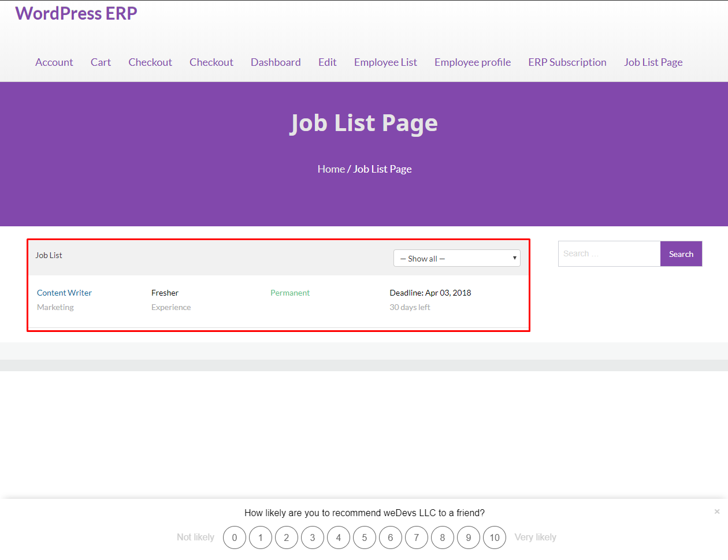Click the "Fresher" experience value
The height and width of the screenshot is (560, 728).
tap(165, 293)
